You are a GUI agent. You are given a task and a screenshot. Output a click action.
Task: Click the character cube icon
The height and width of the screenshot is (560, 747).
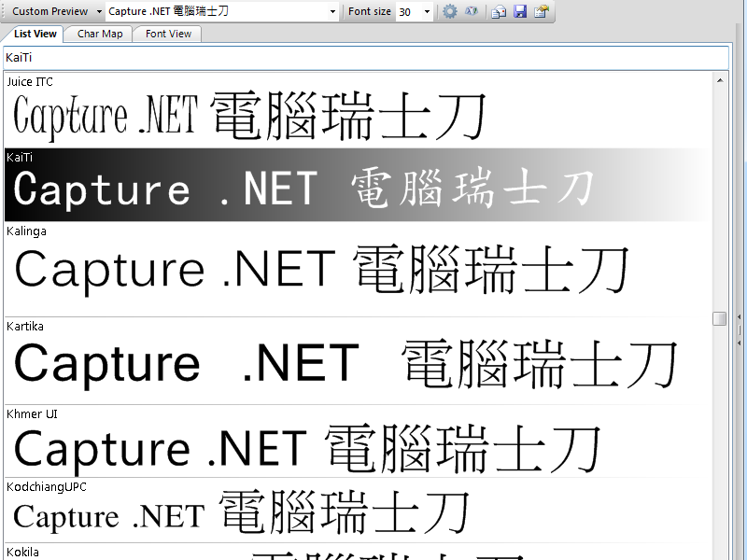tap(472, 11)
